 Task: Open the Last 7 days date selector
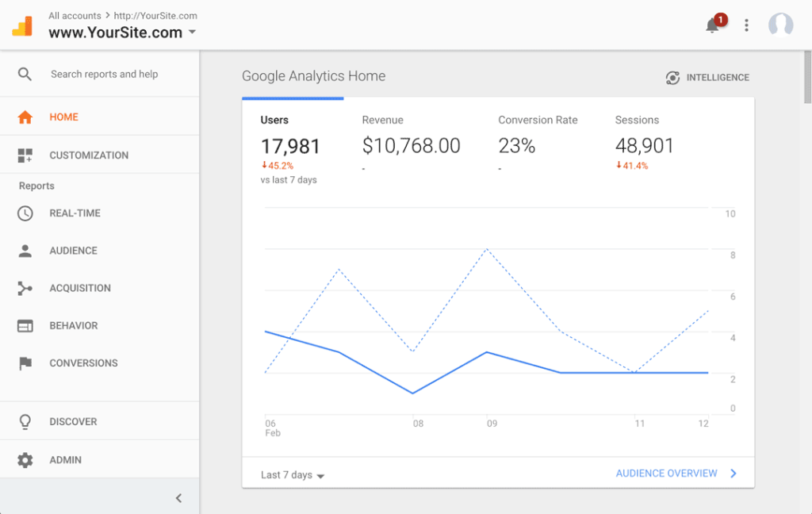[292, 474]
